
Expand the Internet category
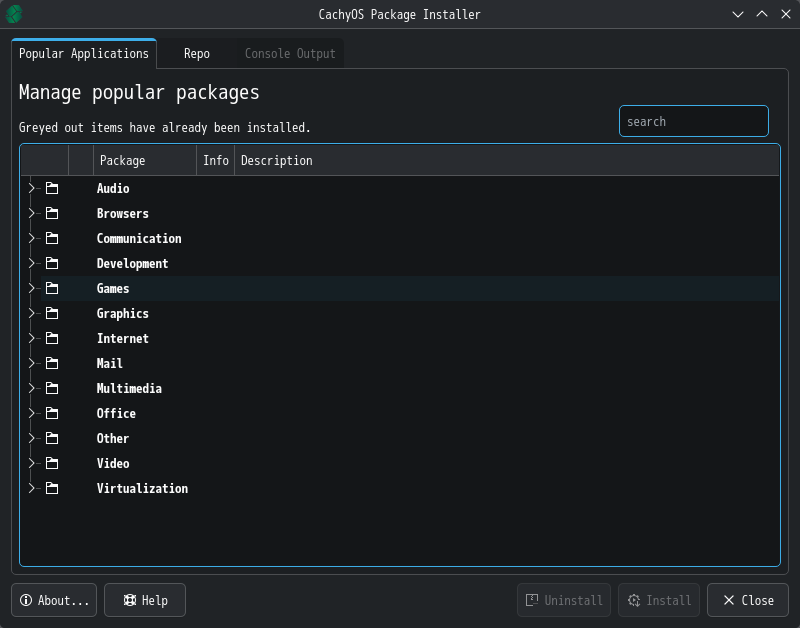[32, 338]
